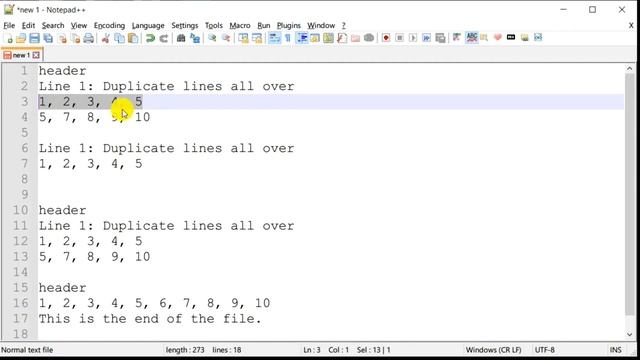Viewport: 640px width, 360px height.
Task: Toggle Show All Characters pilcrow icon
Action: coord(288,38)
